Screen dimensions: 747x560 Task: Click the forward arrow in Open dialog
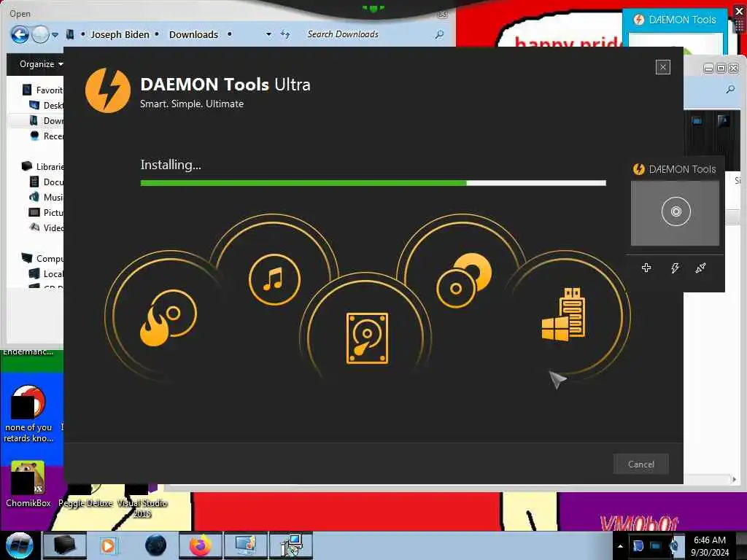(x=41, y=34)
